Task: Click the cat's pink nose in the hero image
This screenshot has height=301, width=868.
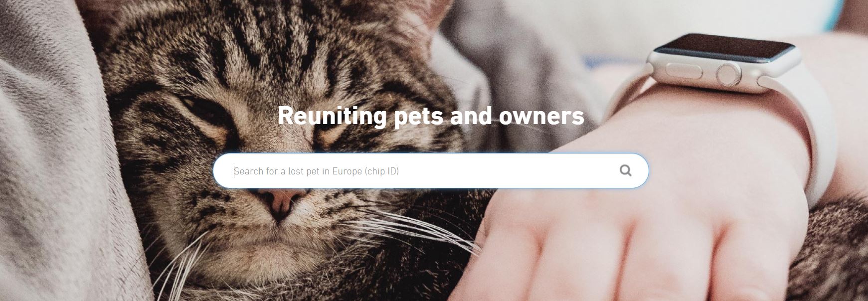Action: 282,199
